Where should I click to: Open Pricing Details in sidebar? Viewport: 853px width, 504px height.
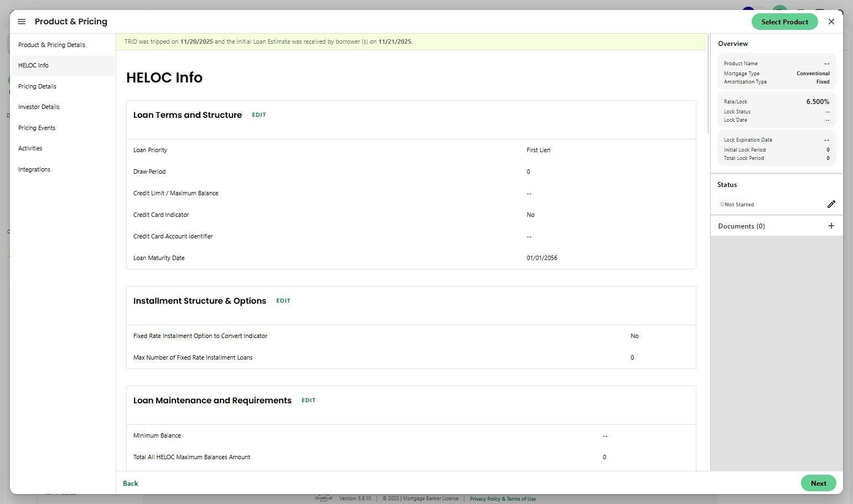pos(63,86)
